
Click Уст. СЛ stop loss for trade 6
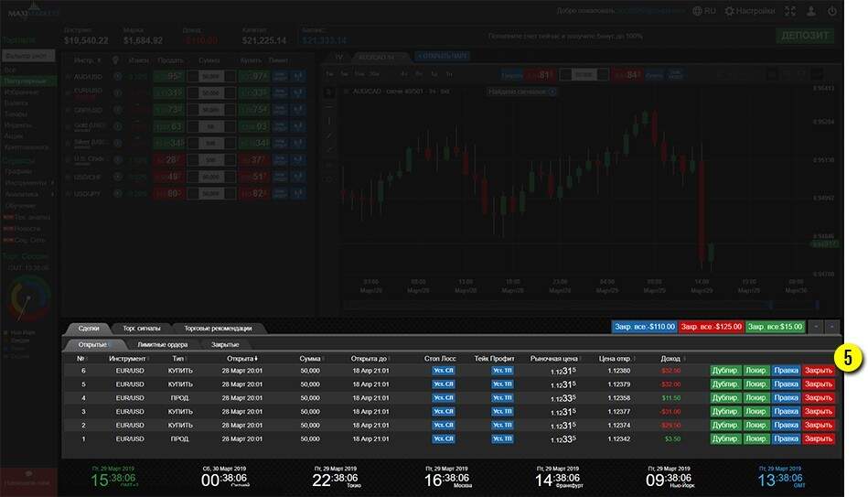tap(444, 371)
